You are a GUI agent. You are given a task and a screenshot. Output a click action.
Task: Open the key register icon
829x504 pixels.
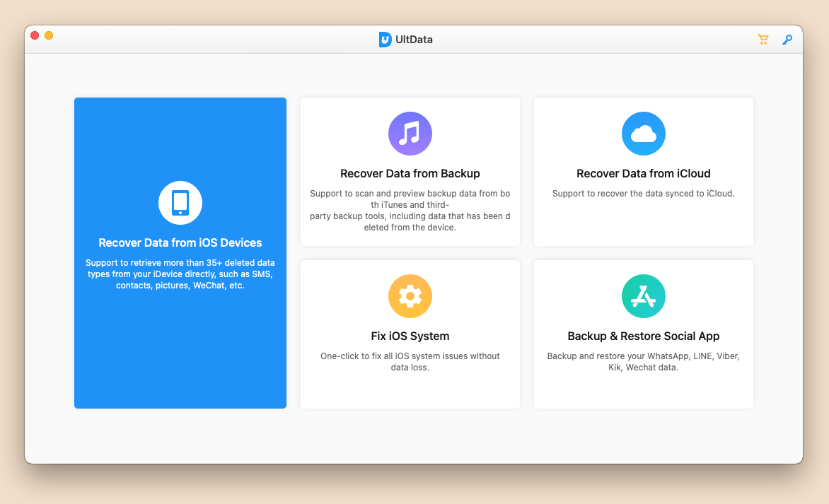[787, 40]
